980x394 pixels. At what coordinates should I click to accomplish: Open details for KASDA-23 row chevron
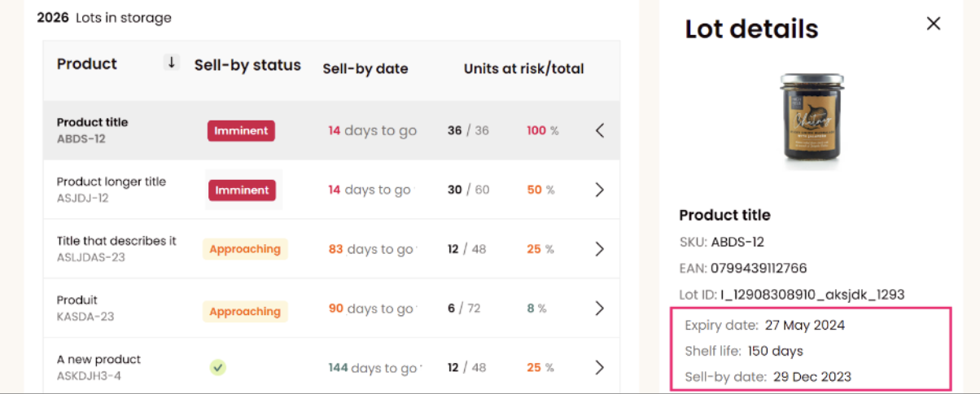point(599,309)
